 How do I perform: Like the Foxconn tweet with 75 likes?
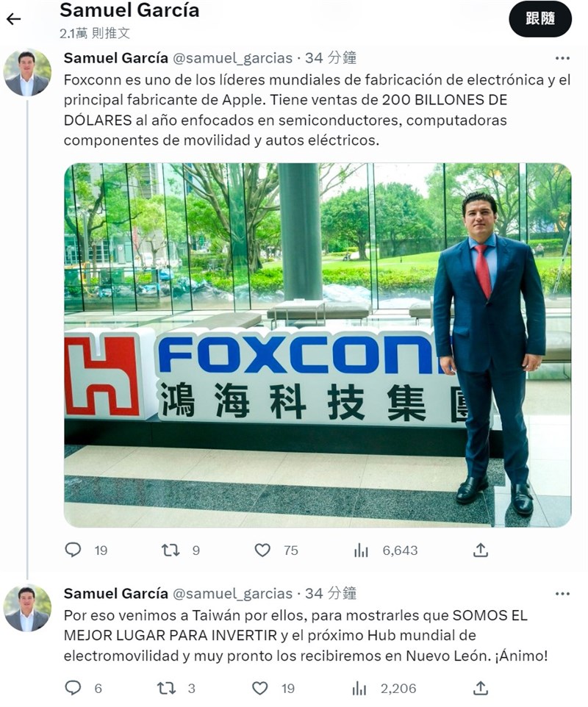[262, 550]
